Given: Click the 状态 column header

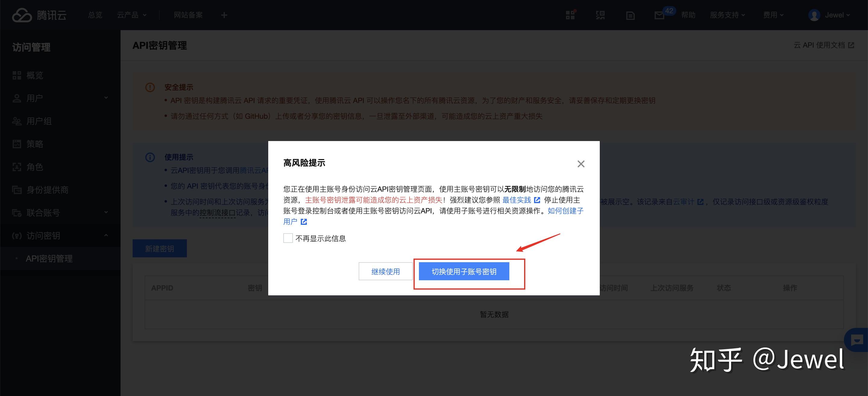Looking at the screenshot, I should coord(724,288).
